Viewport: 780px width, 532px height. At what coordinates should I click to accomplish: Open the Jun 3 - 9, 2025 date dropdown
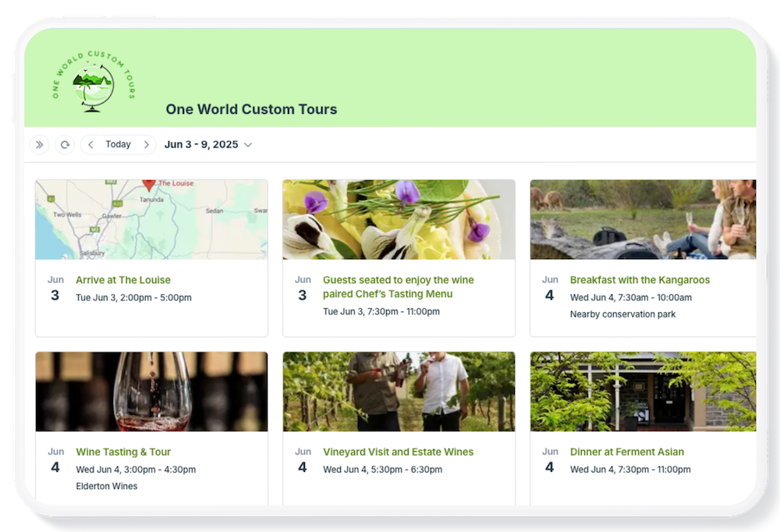pos(208,145)
